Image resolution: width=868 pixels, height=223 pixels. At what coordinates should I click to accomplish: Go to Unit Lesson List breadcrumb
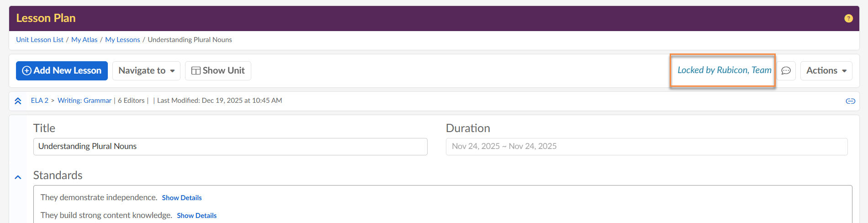(x=40, y=40)
